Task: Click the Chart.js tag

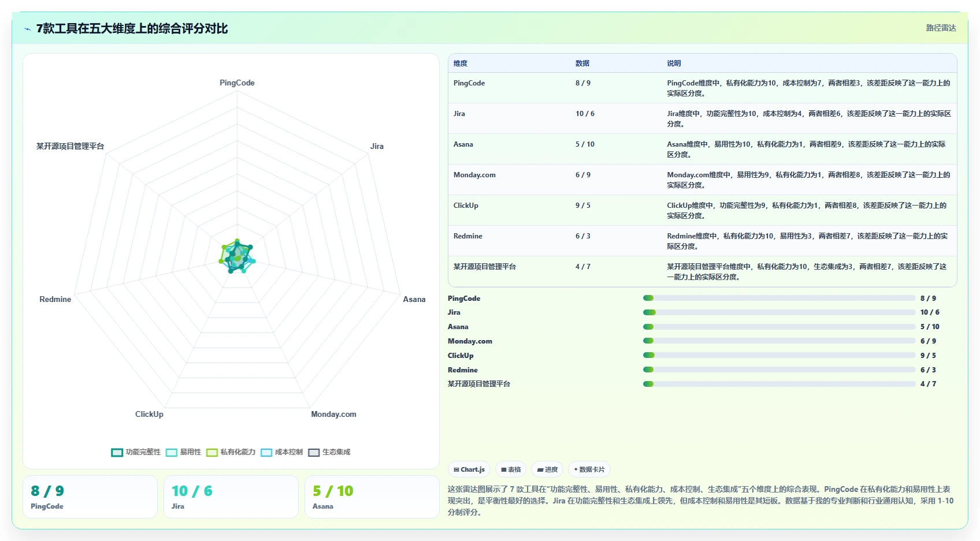Action: click(x=469, y=469)
